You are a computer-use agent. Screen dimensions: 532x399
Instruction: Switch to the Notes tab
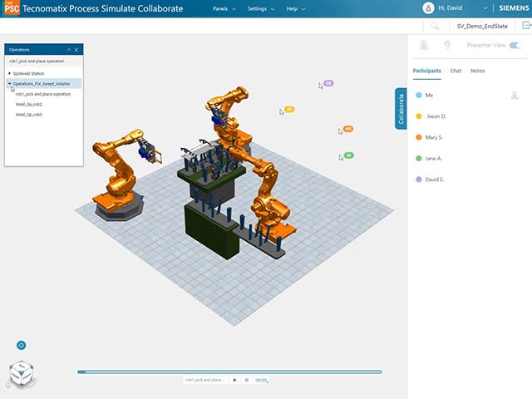pyautogui.click(x=477, y=71)
